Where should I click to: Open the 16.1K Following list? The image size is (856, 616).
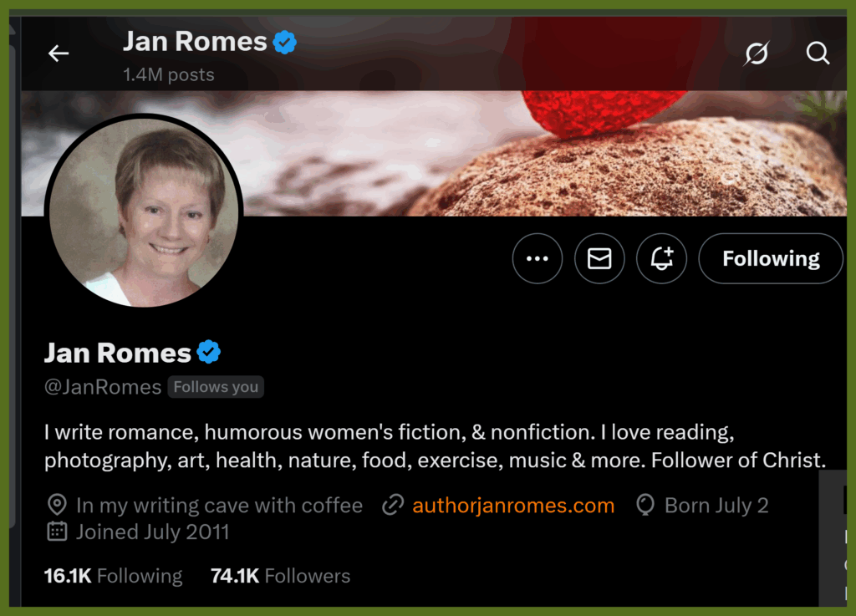[113, 576]
